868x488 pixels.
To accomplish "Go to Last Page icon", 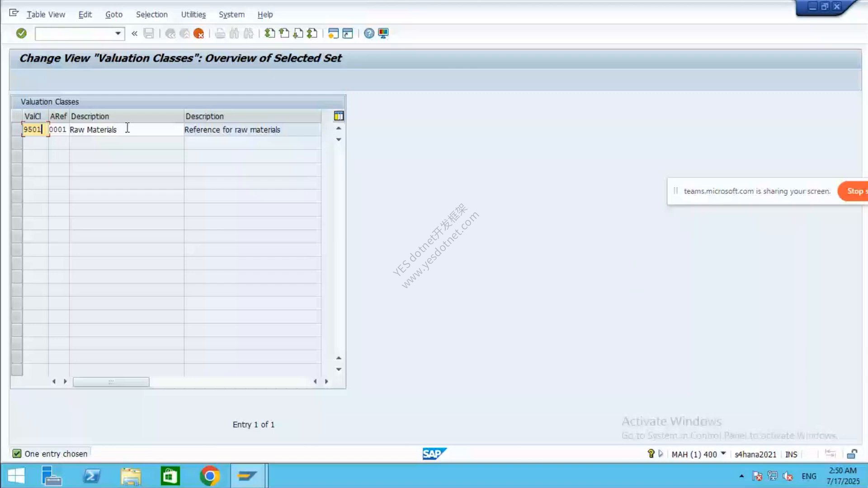I will (312, 33).
